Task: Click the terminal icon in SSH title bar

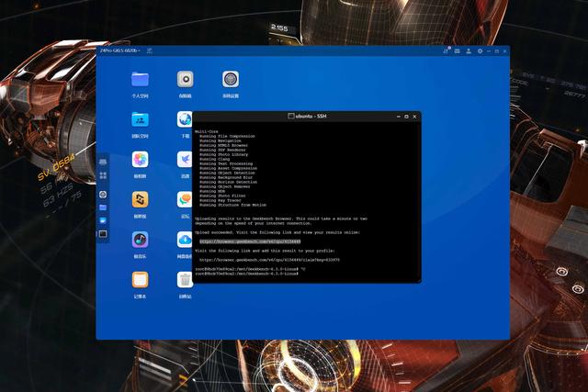Action: point(290,116)
